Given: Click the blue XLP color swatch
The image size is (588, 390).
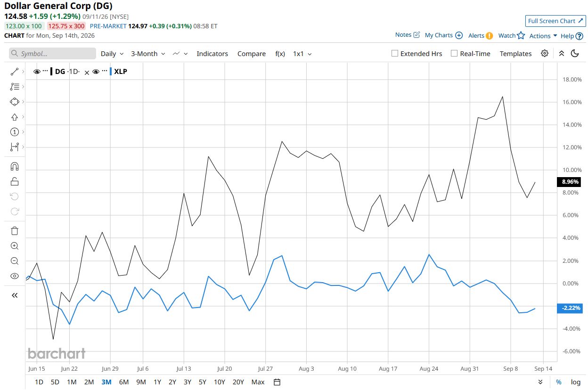Looking at the screenshot, I should [111, 72].
